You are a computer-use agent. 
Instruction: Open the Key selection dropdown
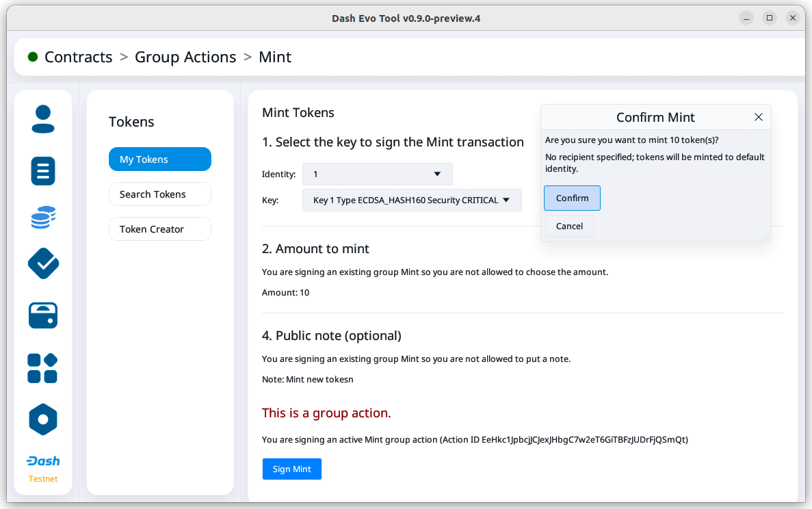pos(412,200)
